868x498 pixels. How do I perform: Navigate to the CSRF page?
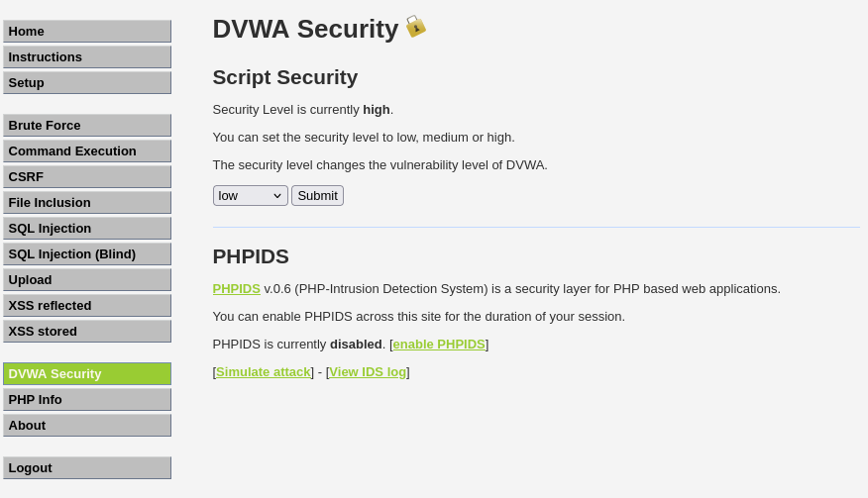click(87, 176)
